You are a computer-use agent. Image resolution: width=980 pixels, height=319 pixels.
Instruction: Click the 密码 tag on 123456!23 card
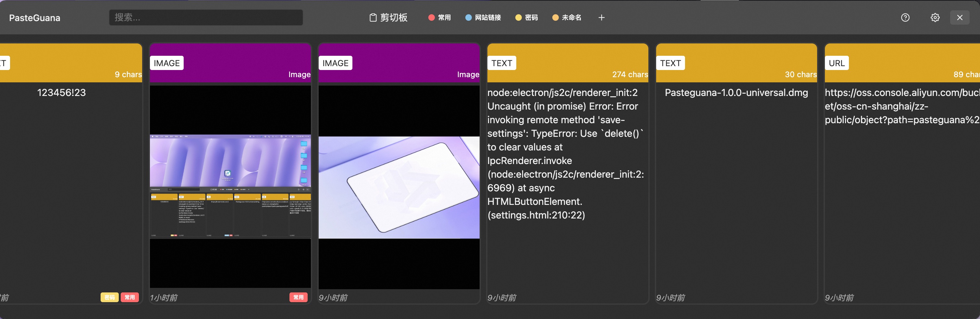tap(110, 297)
